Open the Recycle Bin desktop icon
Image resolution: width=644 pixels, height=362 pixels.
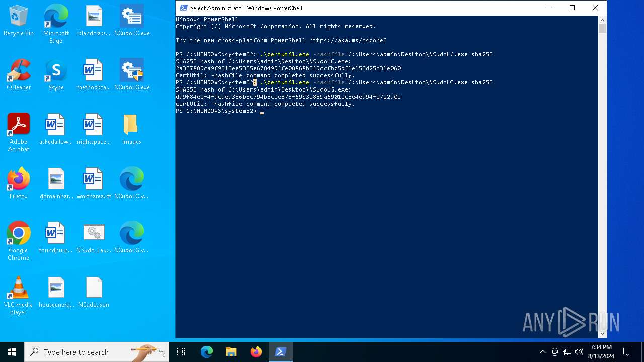click(x=19, y=21)
